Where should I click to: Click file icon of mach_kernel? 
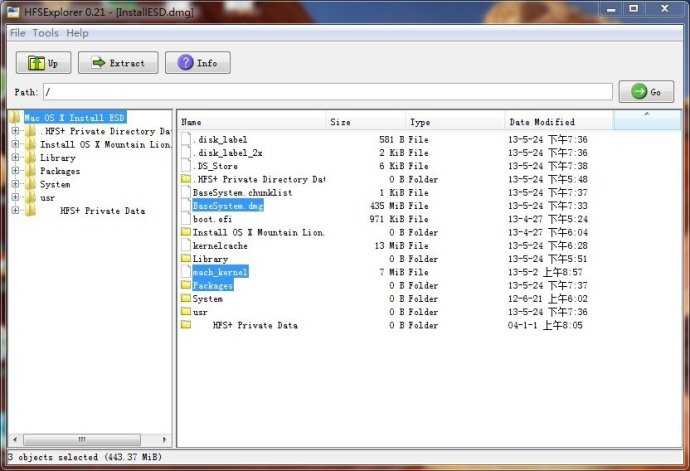point(186,272)
